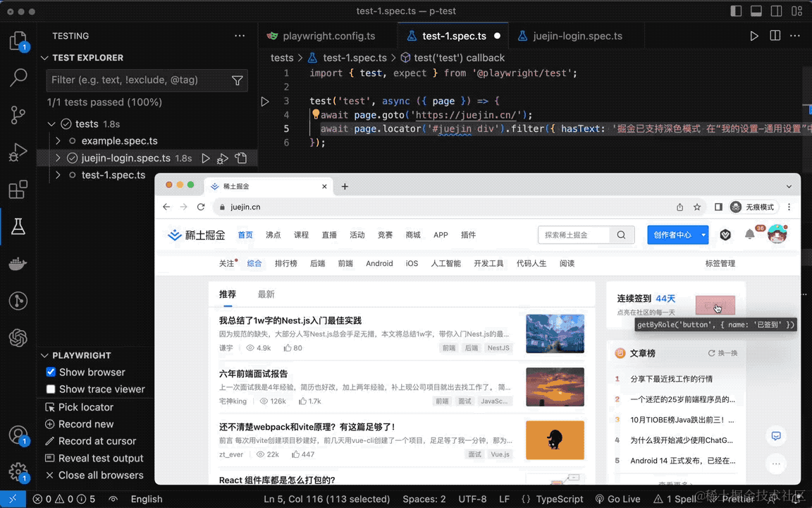Uncheck the Show browser checkbox
Screen dimensions: 812x508
[x=51, y=372]
